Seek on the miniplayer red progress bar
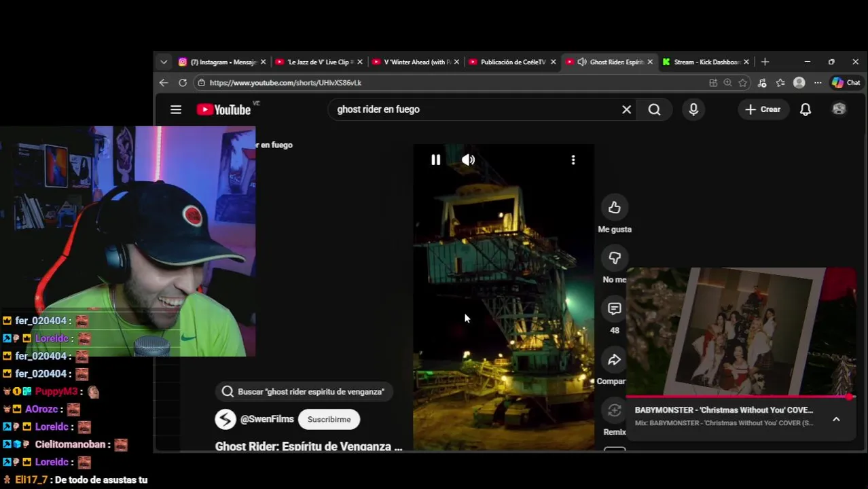This screenshot has width=868, height=489. click(740, 397)
